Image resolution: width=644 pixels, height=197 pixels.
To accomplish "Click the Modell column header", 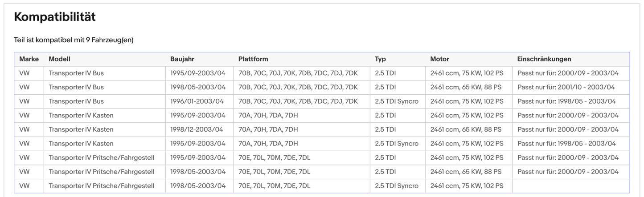I will pyautogui.click(x=59, y=59).
